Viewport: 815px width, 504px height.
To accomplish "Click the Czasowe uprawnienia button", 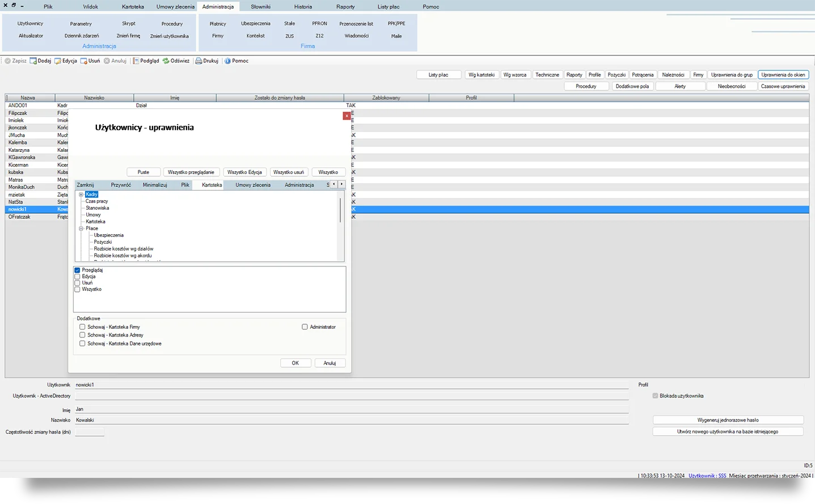I will coord(783,86).
